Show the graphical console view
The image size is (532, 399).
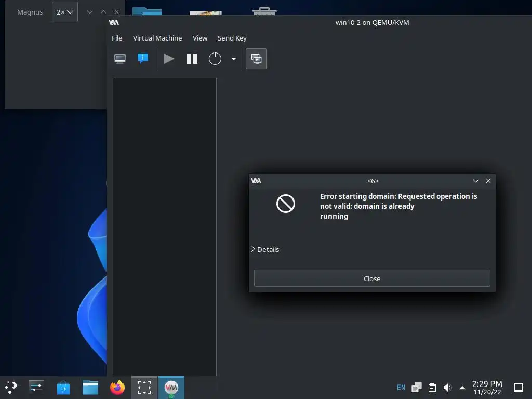pos(120,59)
